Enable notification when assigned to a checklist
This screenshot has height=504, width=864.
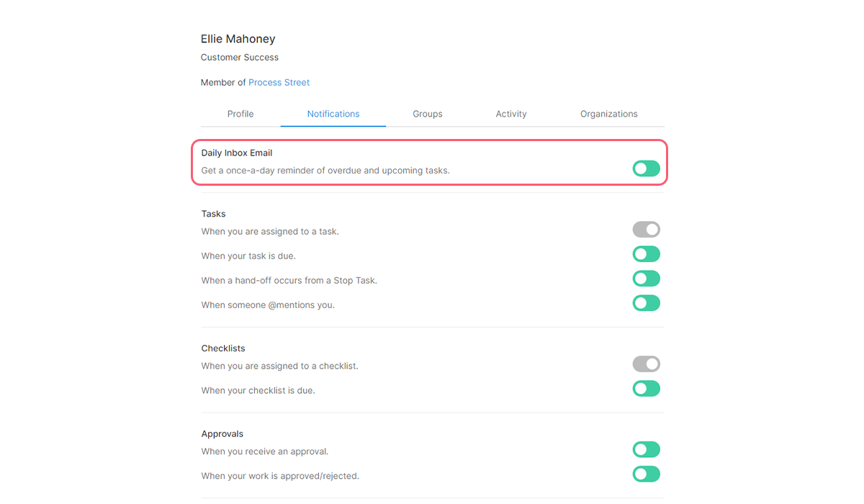tap(646, 364)
